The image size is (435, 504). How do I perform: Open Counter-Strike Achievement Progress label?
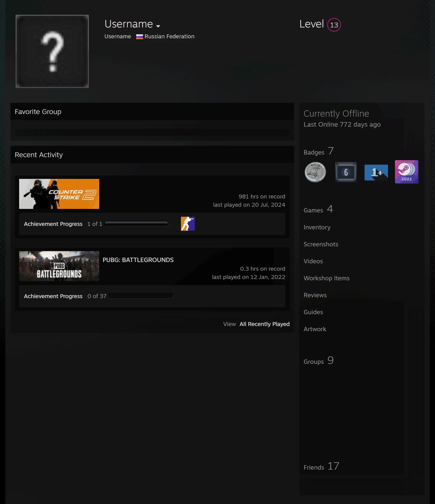tap(53, 224)
